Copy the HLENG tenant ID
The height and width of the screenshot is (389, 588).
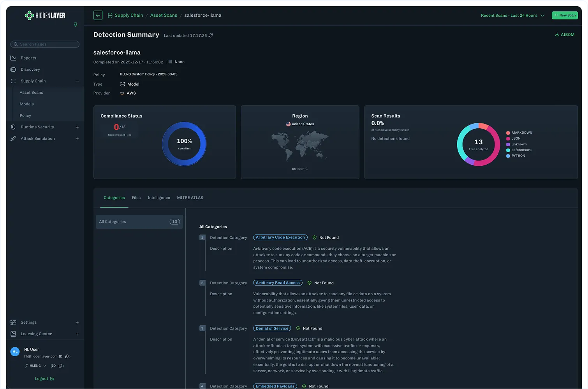pos(61,366)
